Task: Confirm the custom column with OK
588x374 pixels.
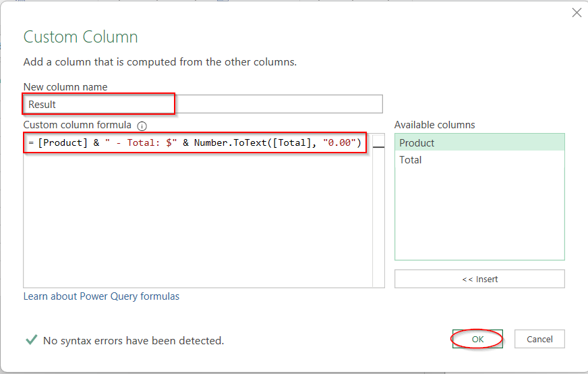Action: pos(477,339)
